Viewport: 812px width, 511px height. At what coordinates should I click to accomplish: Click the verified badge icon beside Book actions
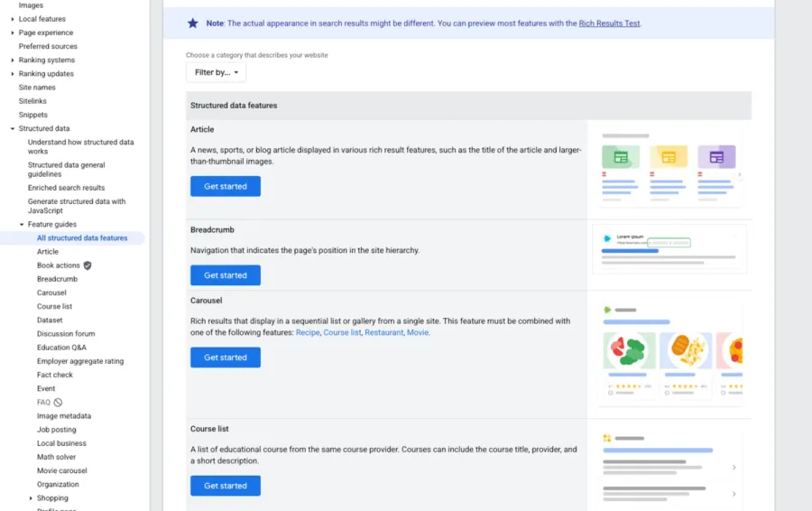(88, 265)
